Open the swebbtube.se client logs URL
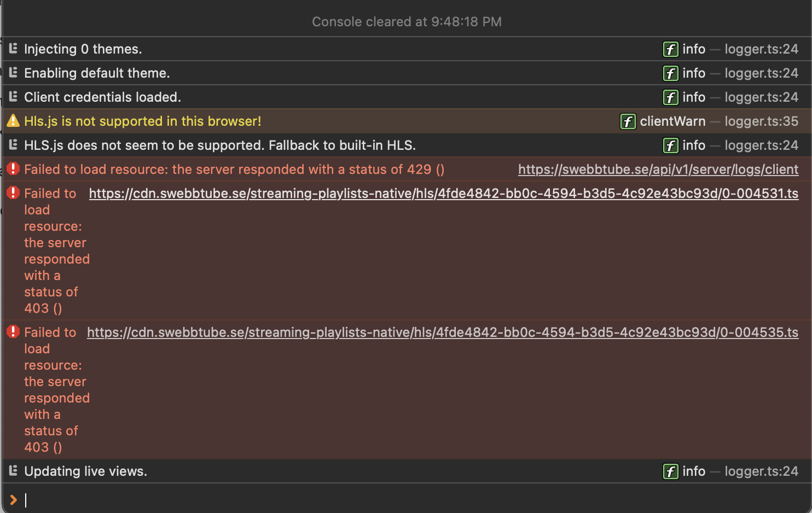Image resolution: width=812 pixels, height=513 pixels. pos(658,169)
